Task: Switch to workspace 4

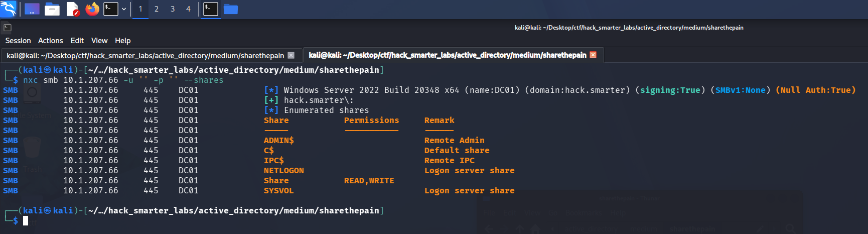Action: [x=189, y=9]
